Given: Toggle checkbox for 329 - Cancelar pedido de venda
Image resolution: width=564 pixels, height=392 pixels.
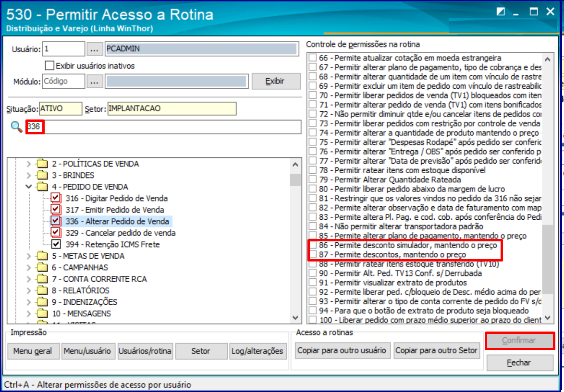Looking at the screenshot, I should [55, 233].
